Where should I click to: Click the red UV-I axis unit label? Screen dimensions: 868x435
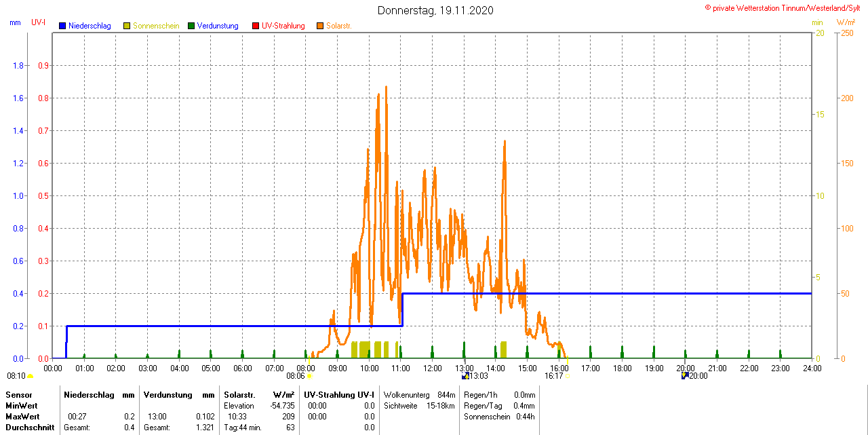coord(39,22)
